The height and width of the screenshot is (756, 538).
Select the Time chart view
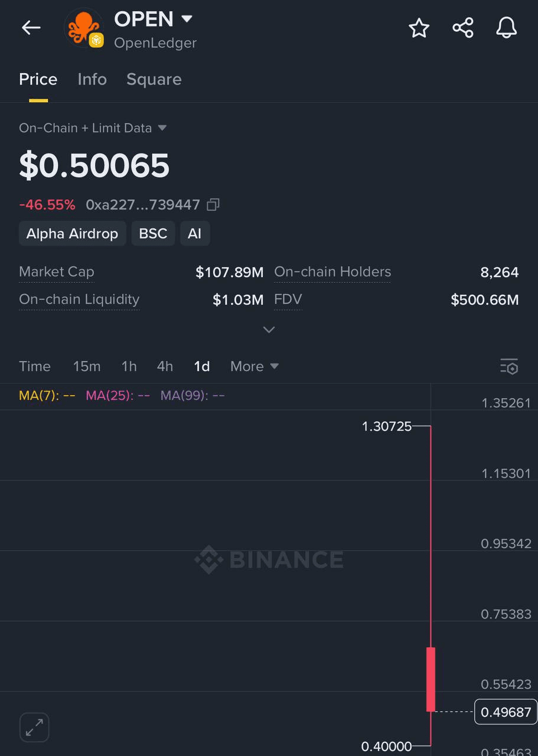coord(35,366)
